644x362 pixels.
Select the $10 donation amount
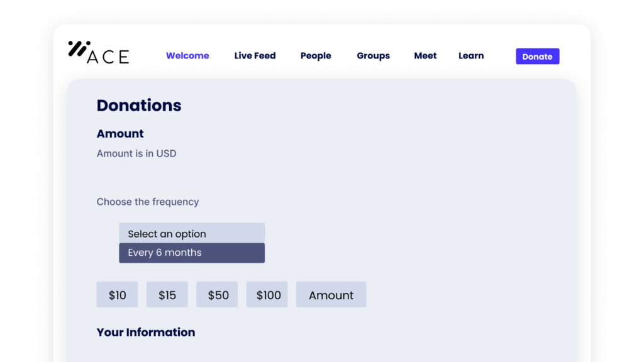[x=117, y=295]
